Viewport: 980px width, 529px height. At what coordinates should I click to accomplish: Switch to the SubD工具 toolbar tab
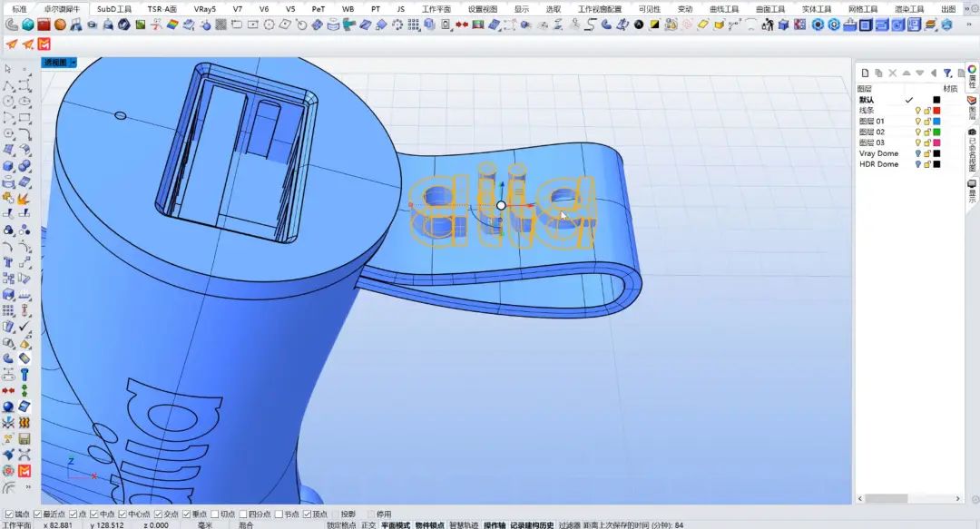(115, 8)
